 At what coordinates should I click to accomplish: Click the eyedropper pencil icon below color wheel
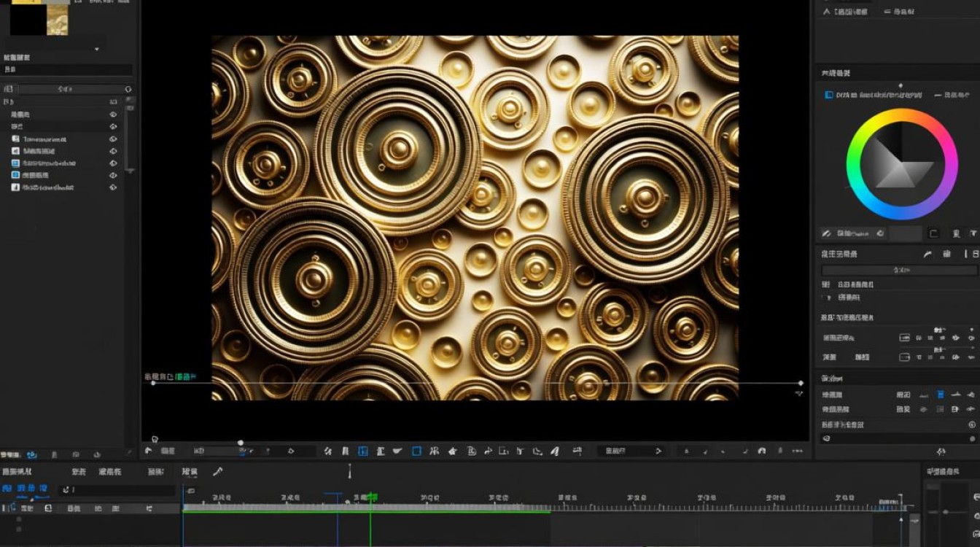826,233
